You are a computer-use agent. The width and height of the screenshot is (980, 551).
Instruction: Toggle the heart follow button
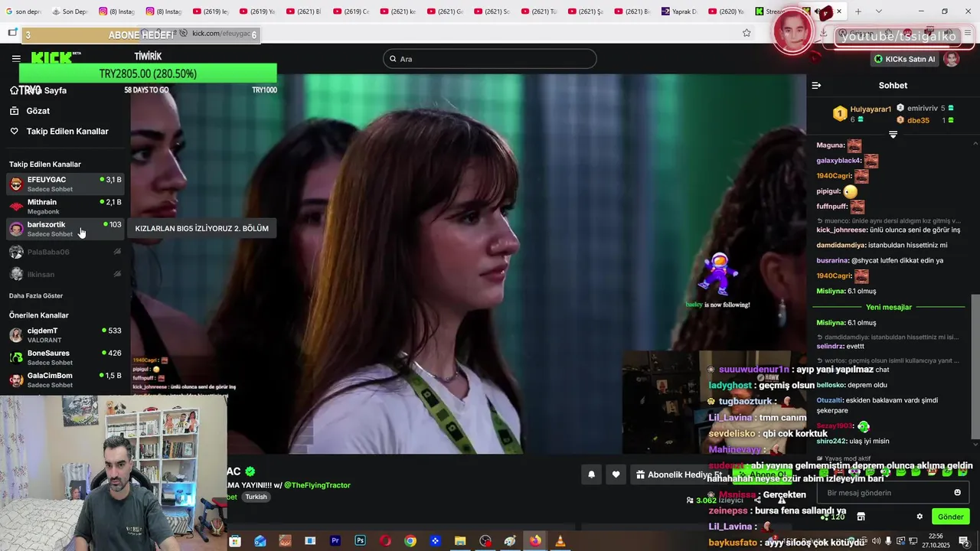[616, 474]
